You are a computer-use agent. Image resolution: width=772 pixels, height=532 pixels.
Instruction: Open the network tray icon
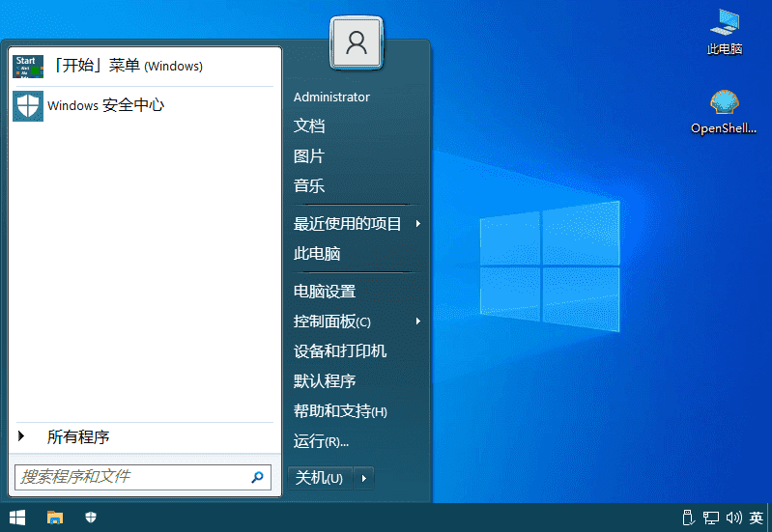pyautogui.click(x=710, y=518)
